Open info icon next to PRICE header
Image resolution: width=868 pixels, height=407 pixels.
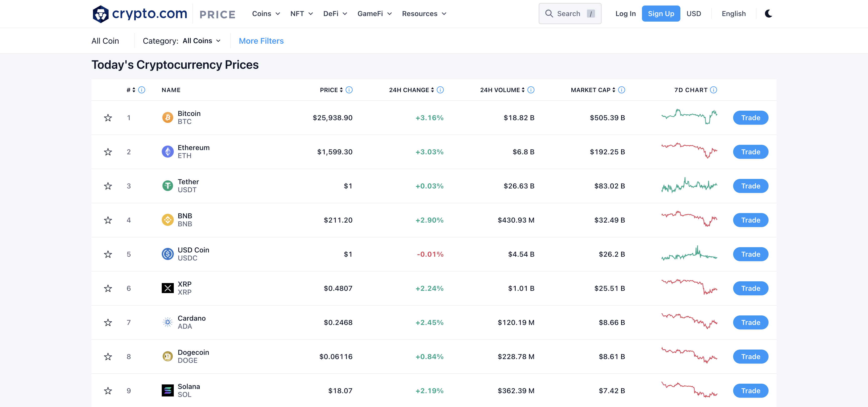click(x=349, y=90)
